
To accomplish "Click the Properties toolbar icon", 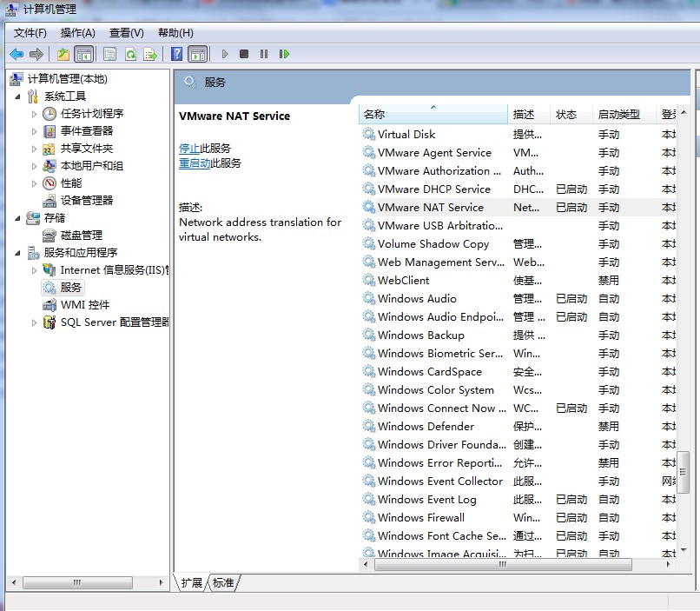I will pos(109,54).
